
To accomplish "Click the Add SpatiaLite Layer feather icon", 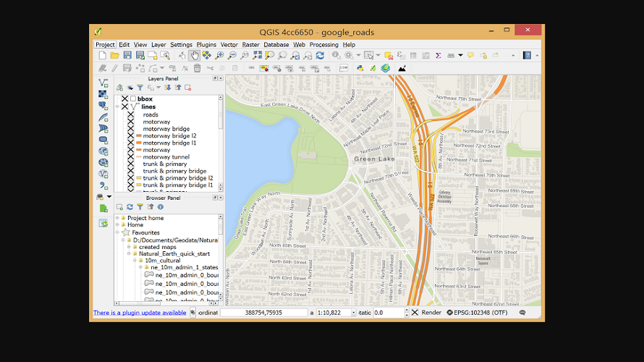I will click(x=103, y=117).
